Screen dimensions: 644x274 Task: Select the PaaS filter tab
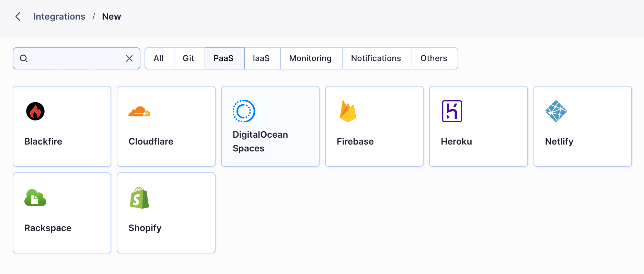click(x=225, y=58)
